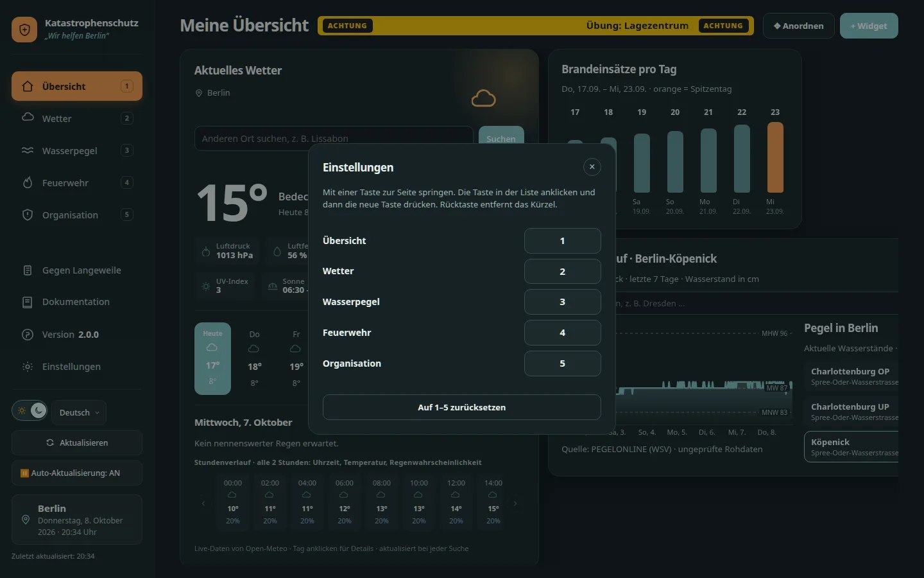Open Organisation in the sidebar

77,215
